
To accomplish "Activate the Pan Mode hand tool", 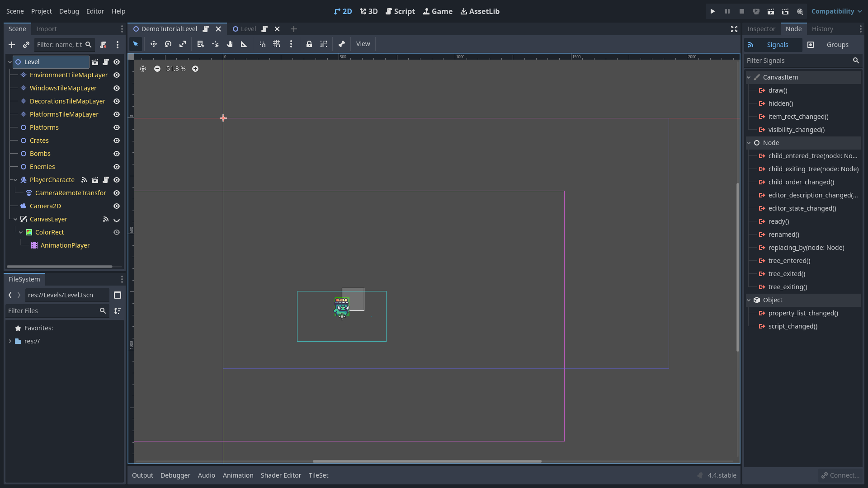I will tap(230, 44).
